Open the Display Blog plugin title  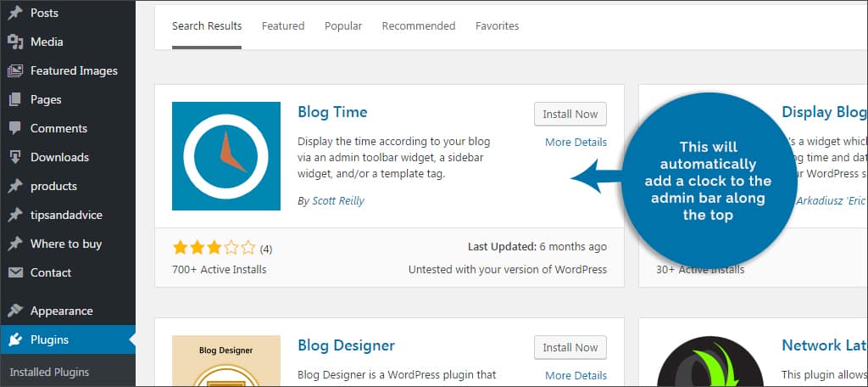(824, 112)
